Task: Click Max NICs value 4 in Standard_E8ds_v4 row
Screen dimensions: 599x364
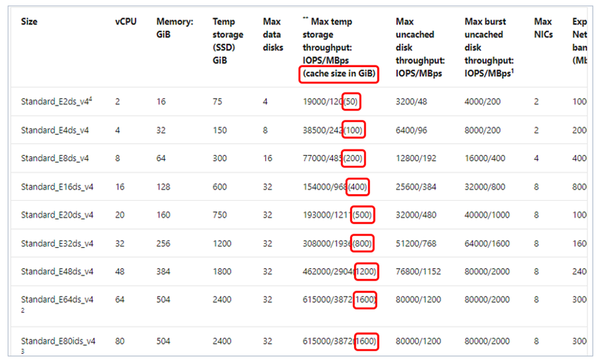Action: click(x=537, y=158)
